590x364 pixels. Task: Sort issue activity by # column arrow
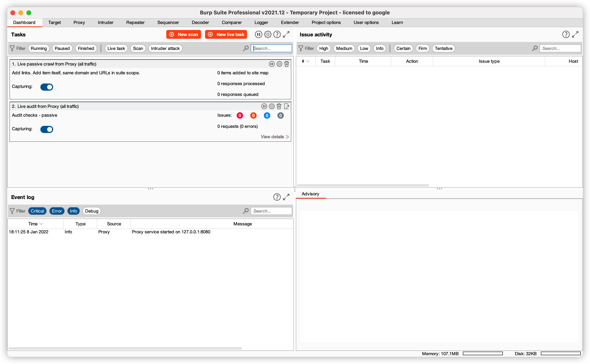pos(308,61)
